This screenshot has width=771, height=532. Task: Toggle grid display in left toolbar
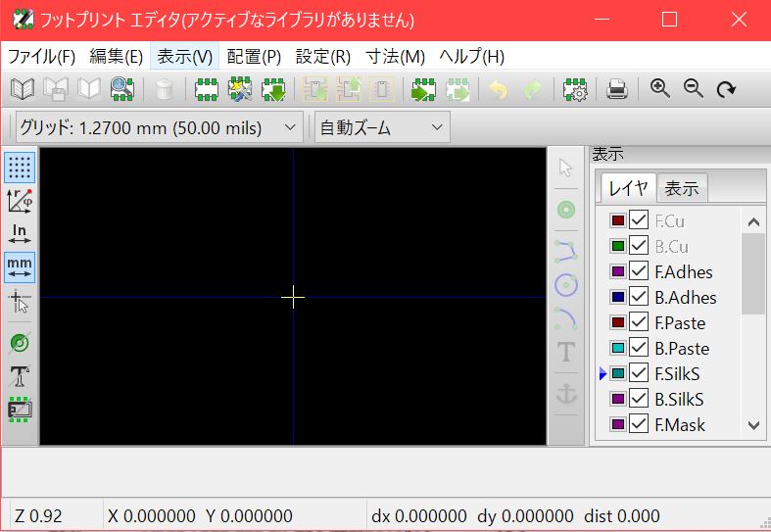click(x=20, y=168)
